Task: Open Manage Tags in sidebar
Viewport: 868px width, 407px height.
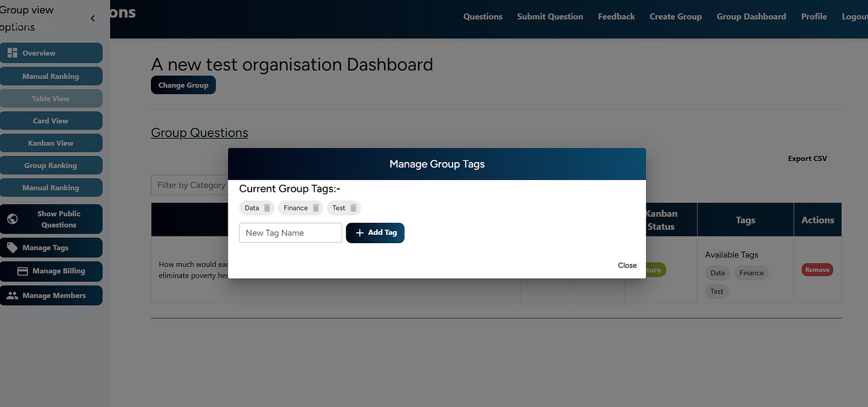Action: point(51,247)
